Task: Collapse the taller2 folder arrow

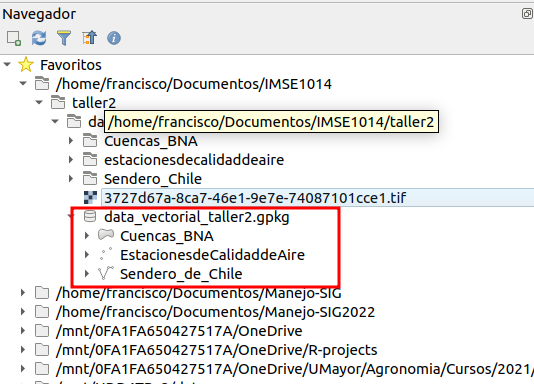Action: pos(39,102)
